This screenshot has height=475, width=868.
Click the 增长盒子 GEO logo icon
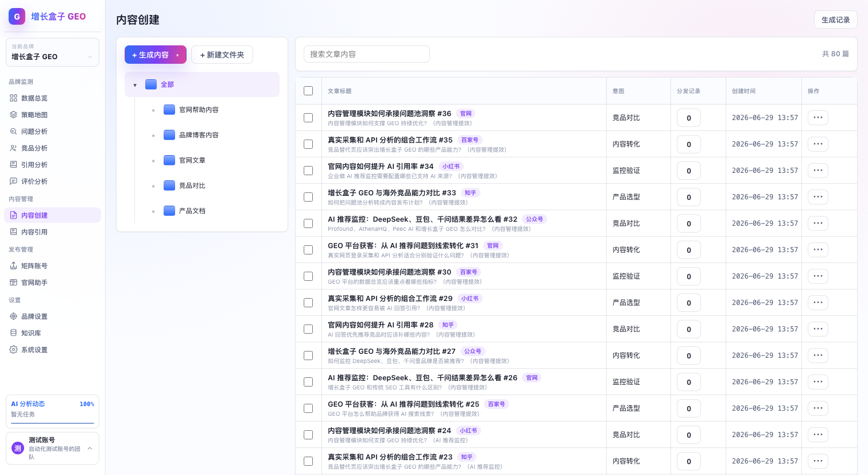(17, 16)
